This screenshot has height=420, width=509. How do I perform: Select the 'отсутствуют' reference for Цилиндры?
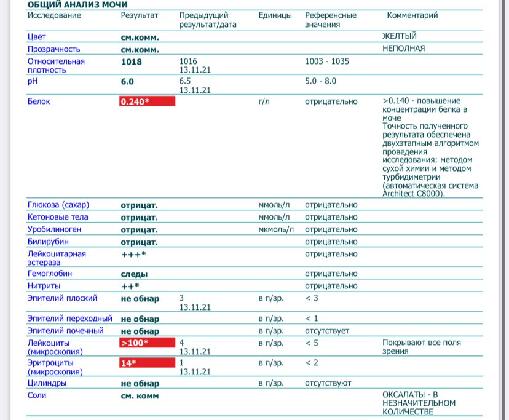[328, 383]
